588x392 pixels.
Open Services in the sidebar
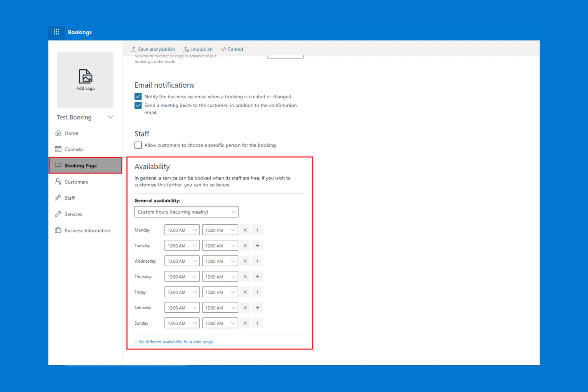85,214
